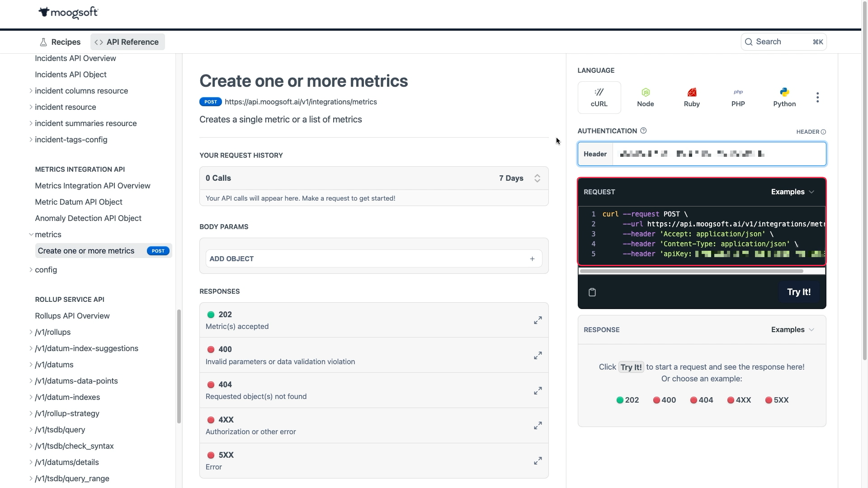Image resolution: width=868 pixels, height=488 pixels.
Task: Click the sidebar vertical scrollbar
Action: point(179,366)
